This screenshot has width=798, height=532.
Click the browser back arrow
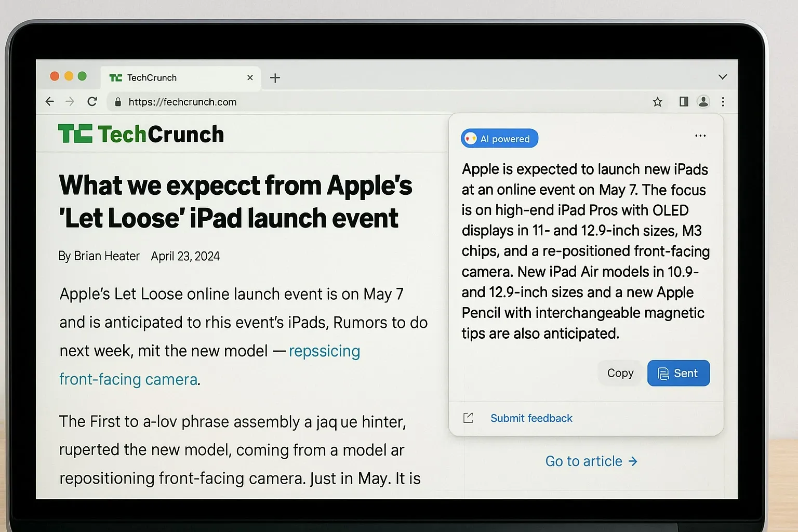(49, 101)
